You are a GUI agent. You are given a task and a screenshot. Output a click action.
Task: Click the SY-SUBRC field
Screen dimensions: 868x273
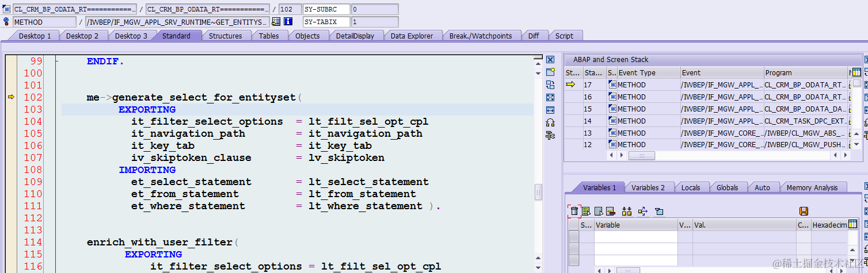tap(326, 9)
